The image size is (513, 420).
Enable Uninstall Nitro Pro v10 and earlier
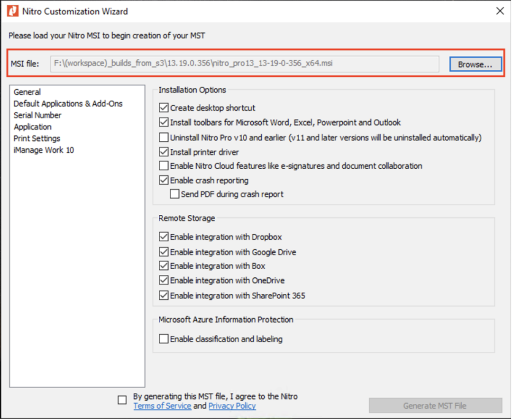pyautogui.click(x=164, y=137)
